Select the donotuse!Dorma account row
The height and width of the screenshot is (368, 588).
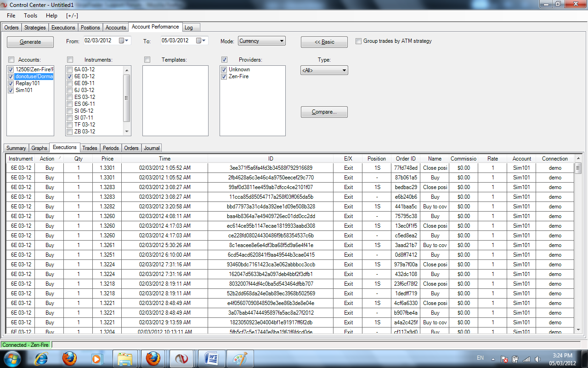34,76
